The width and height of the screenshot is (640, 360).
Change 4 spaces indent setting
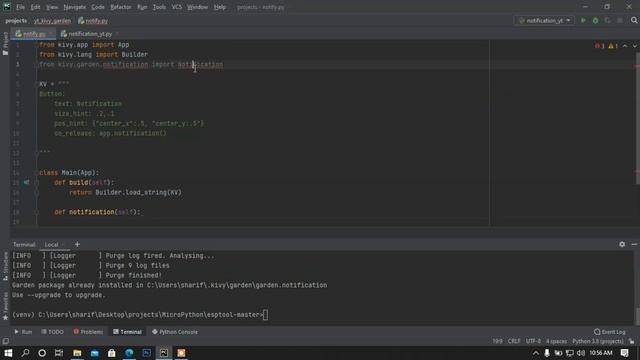557,341
